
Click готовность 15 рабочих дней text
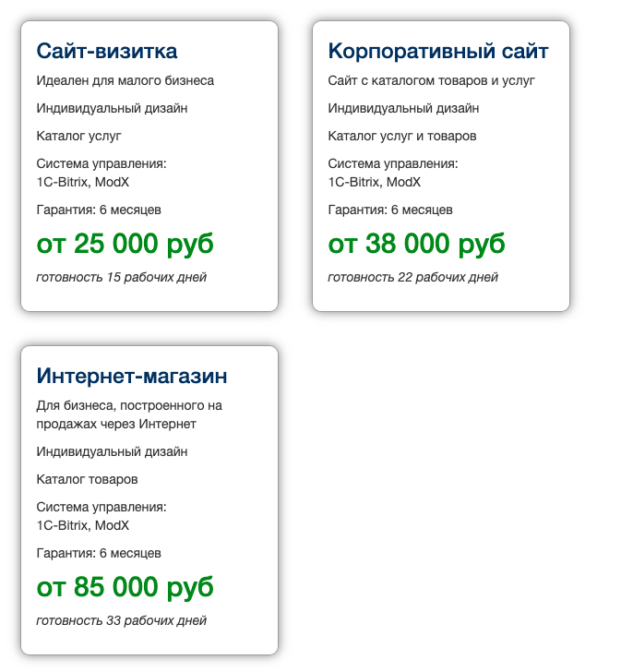(x=121, y=277)
